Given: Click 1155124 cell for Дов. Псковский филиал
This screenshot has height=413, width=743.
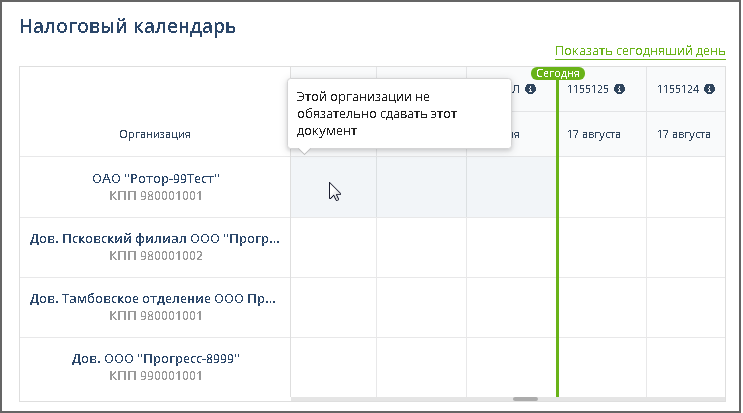Looking at the screenshot, I should point(686,247).
